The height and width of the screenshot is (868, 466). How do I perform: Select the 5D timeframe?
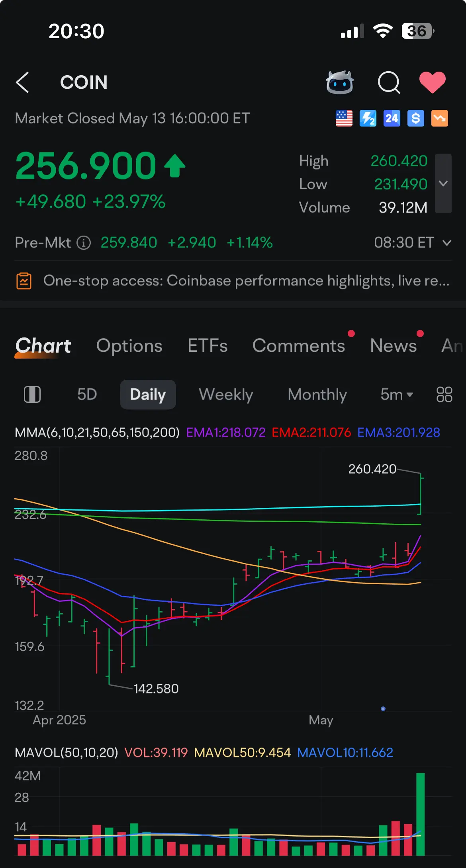click(x=87, y=394)
